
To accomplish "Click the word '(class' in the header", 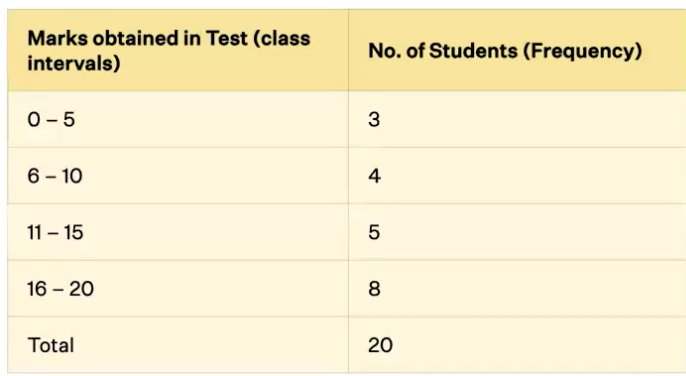I will point(282,39).
